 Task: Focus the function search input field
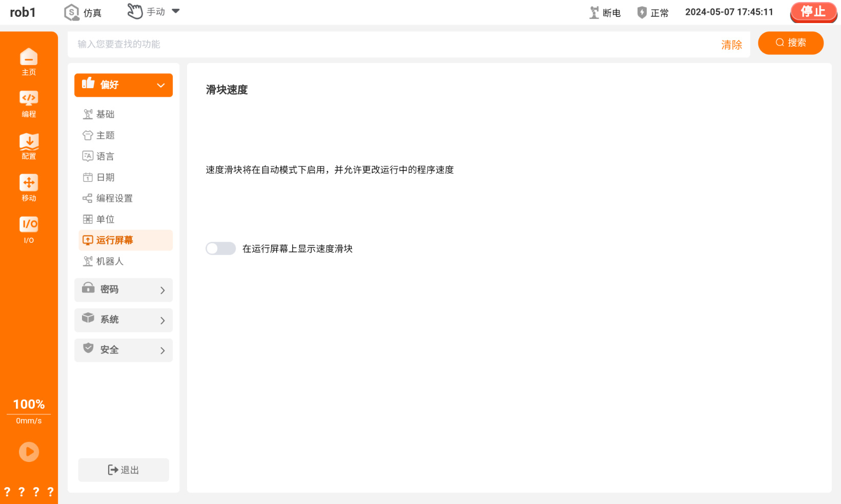(x=395, y=45)
